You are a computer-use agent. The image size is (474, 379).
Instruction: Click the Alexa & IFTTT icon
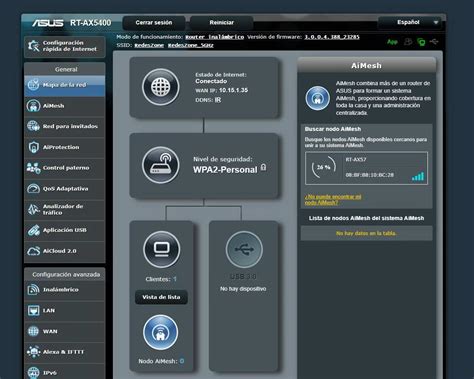point(34,352)
